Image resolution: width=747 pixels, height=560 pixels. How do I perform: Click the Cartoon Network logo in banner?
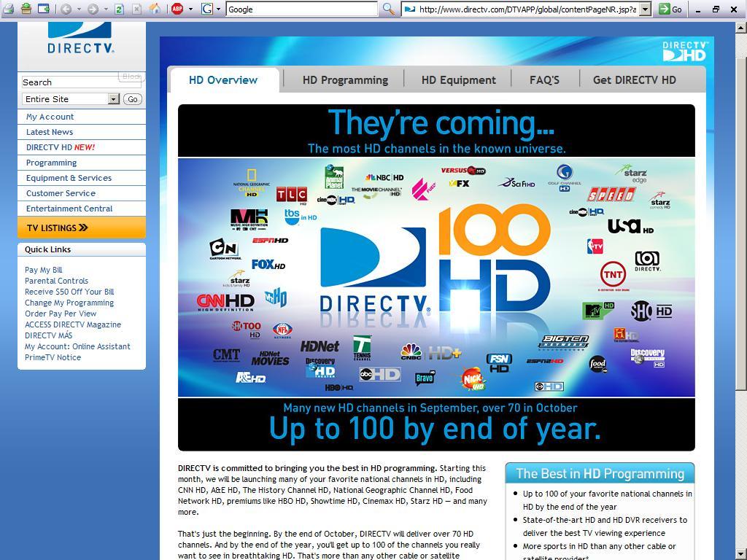click(x=225, y=249)
